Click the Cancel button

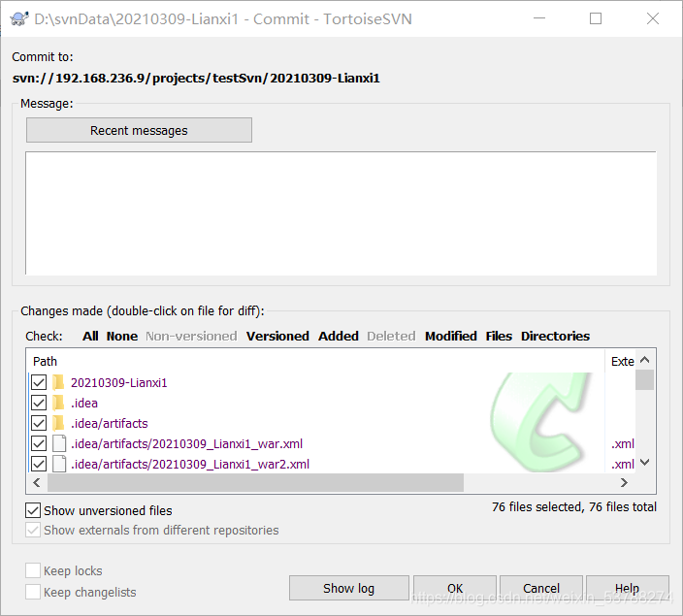pyautogui.click(x=541, y=588)
